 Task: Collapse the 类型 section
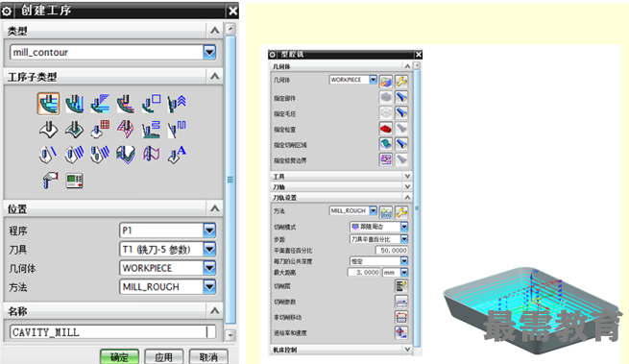pyautogui.click(x=214, y=31)
